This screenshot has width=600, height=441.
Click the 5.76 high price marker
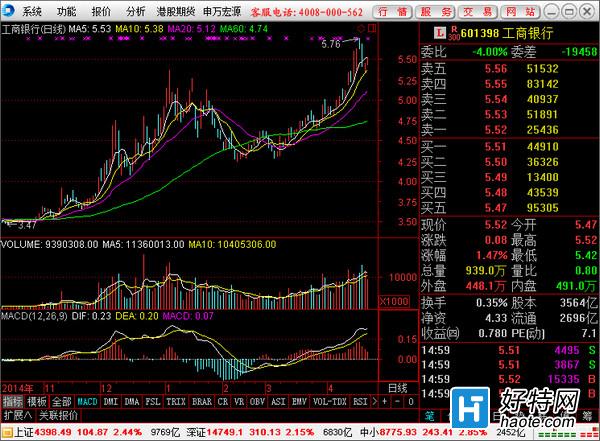click(331, 44)
